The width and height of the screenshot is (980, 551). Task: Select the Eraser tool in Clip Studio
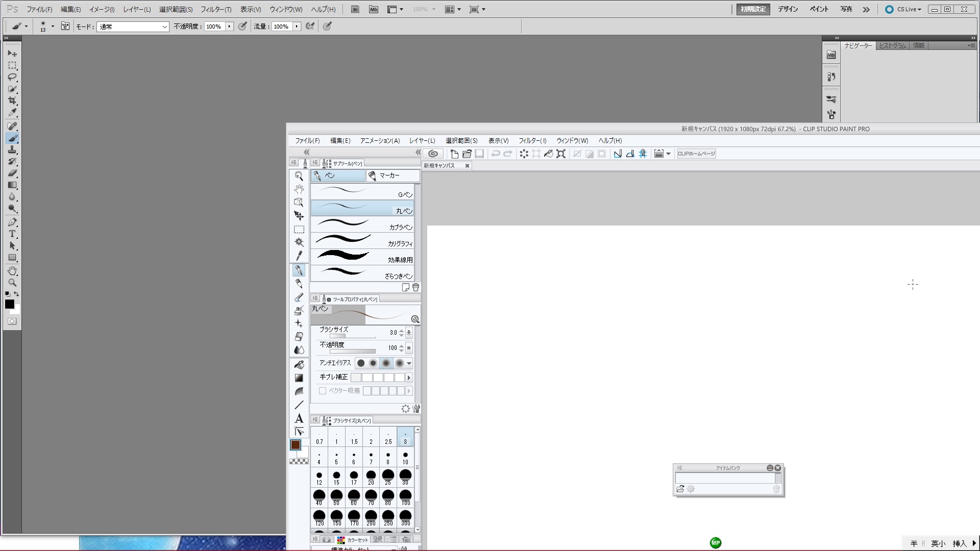pos(299,337)
